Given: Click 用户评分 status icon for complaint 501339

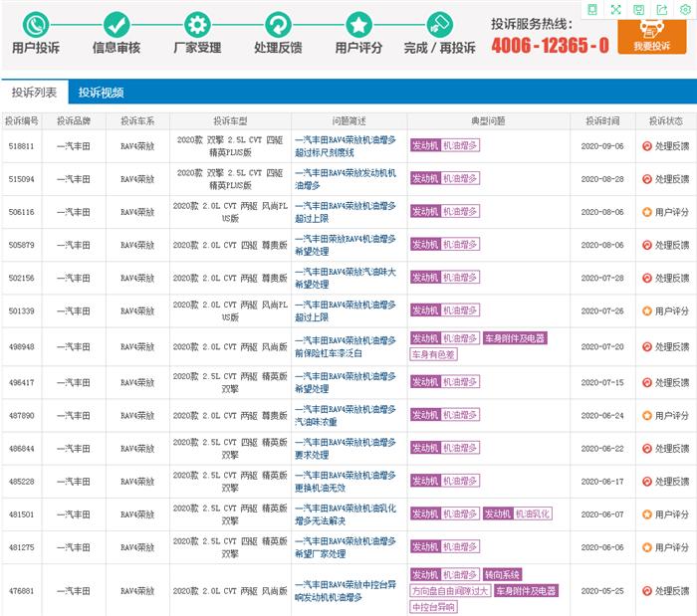Looking at the screenshot, I should (647, 311).
